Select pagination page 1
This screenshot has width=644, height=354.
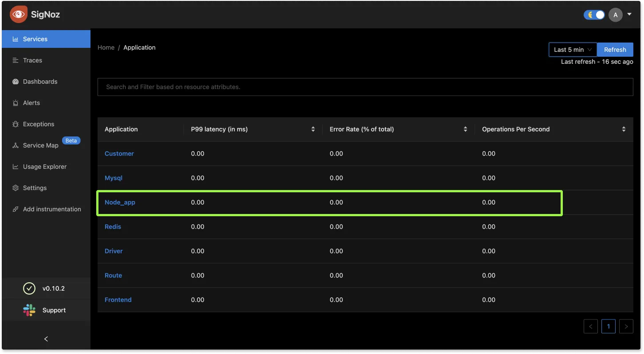tap(609, 327)
